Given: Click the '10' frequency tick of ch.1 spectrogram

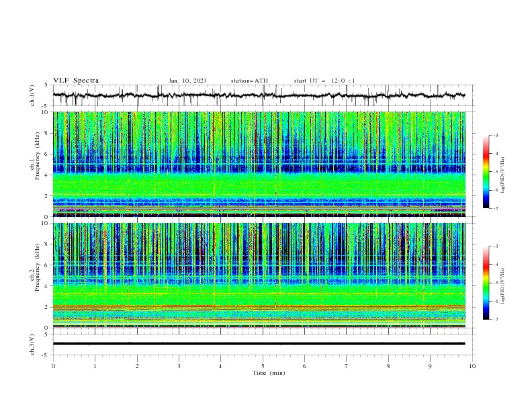Looking at the screenshot, I should point(46,112).
